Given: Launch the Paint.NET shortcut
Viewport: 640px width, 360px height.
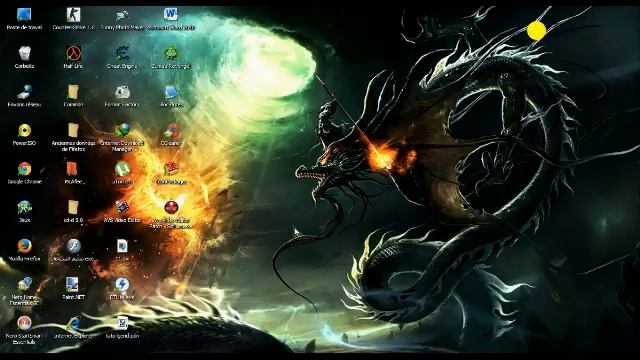Looking at the screenshot, I should pos(72,284).
